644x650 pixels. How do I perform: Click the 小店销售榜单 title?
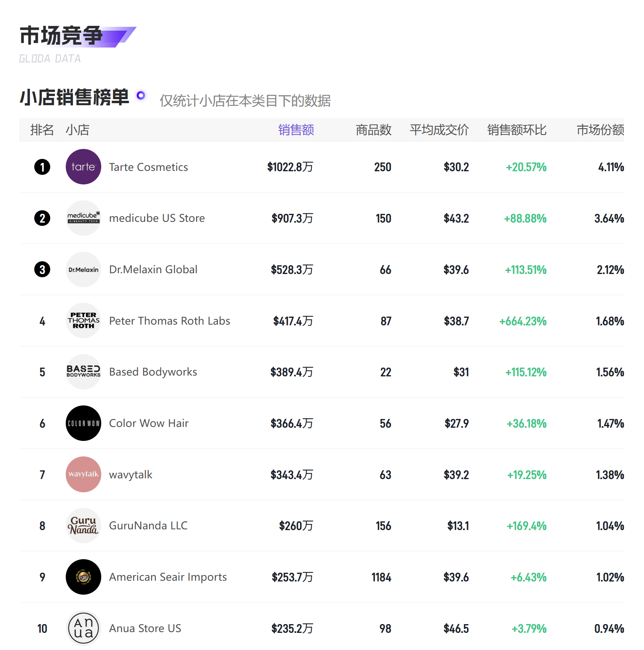(x=75, y=98)
